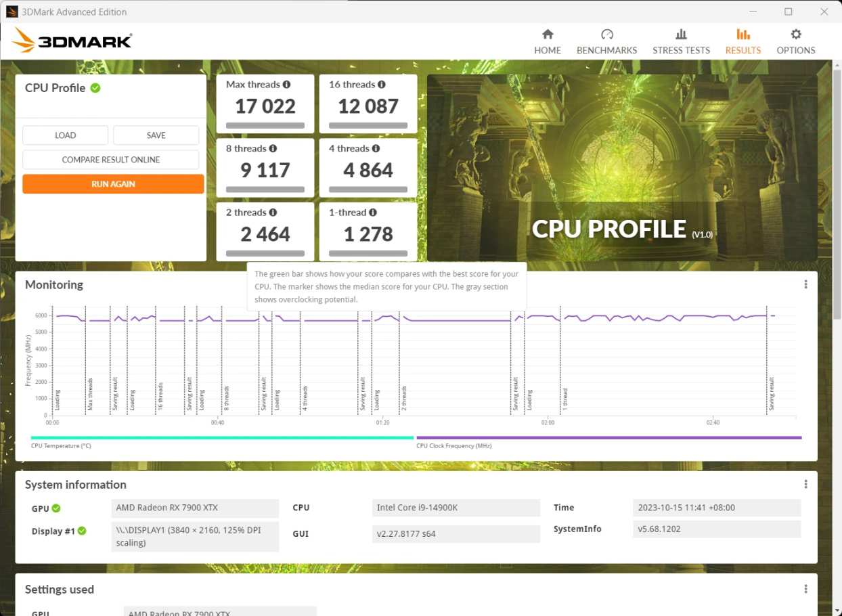
Task: Click the 1 thread marker in the chart
Action: [564, 400]
